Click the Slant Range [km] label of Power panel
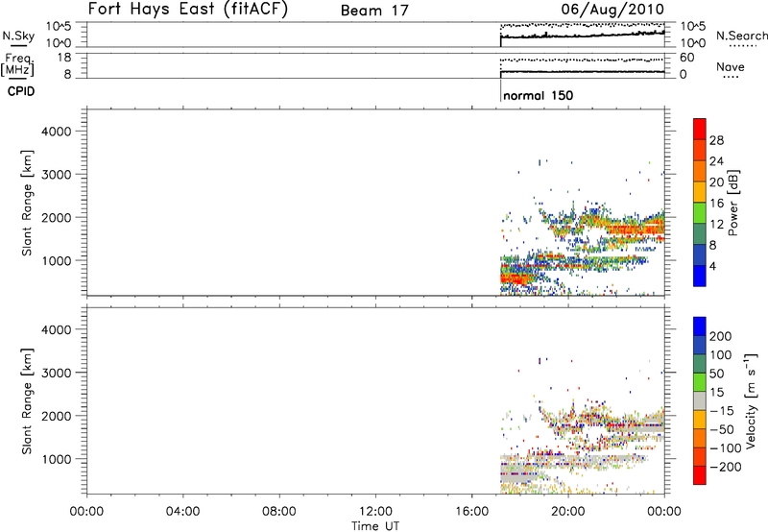Screen dimensions: 768x532 (x=27, y=203)
